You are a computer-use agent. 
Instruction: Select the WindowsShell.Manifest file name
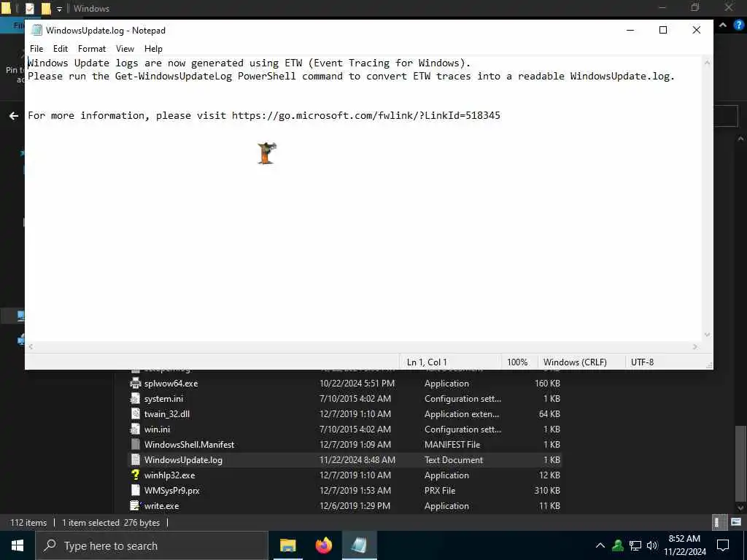coord(189,444)
